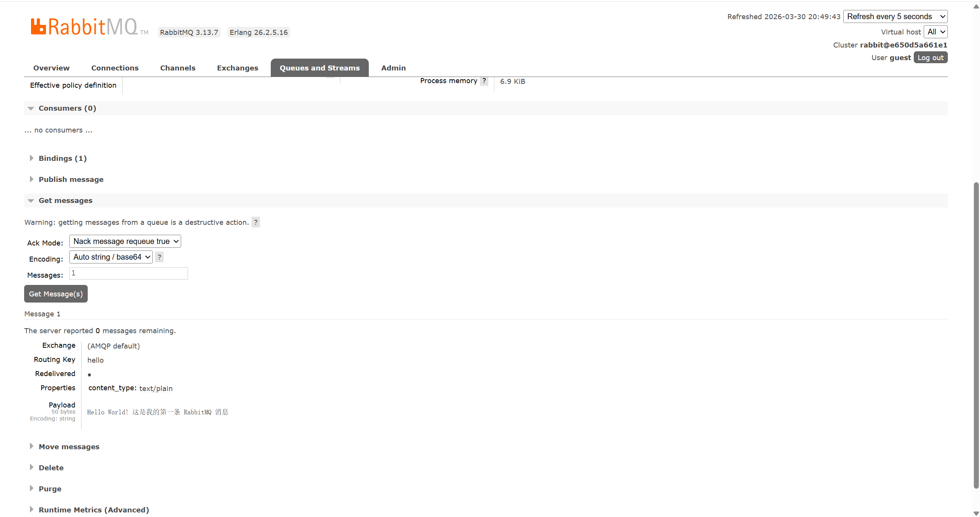Click the Encoding: string label under Payload
Viewport: 980px width, 517px height.
click(x=53, y=419)
